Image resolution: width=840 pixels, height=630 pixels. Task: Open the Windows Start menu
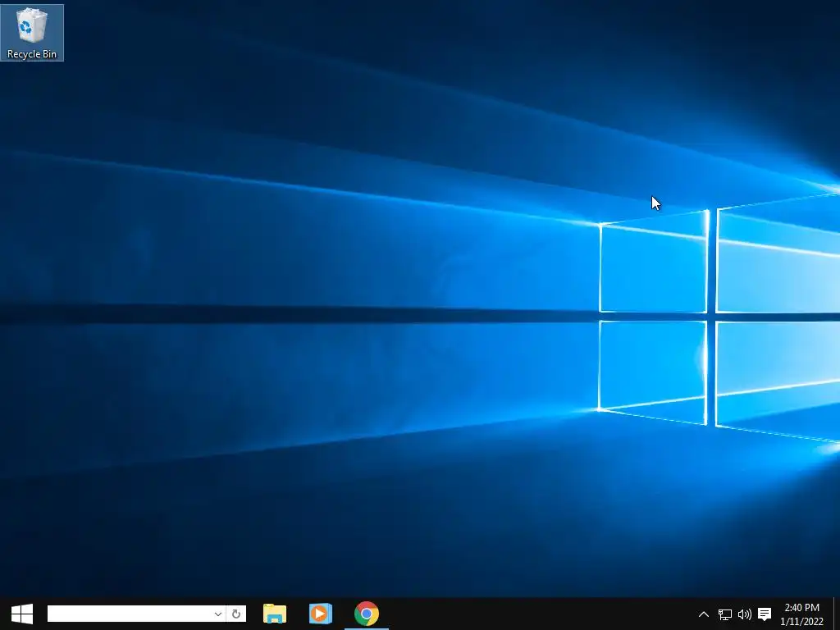(22, 614)
